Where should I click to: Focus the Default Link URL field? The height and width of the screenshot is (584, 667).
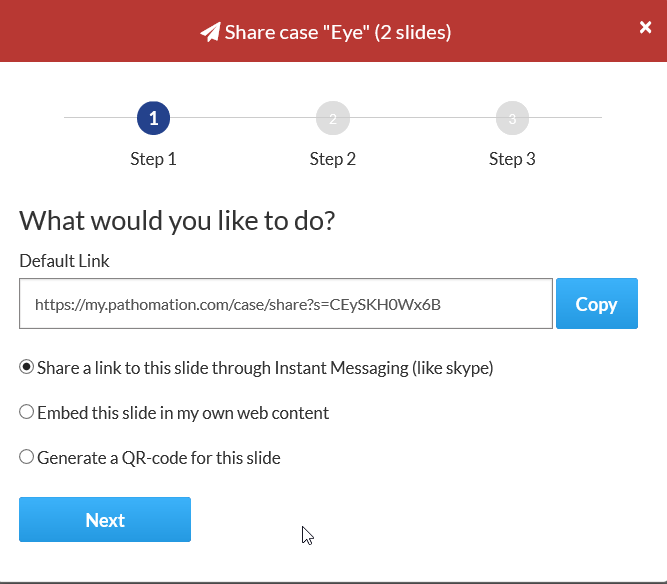pyautogui.click(x=285, y=304)
